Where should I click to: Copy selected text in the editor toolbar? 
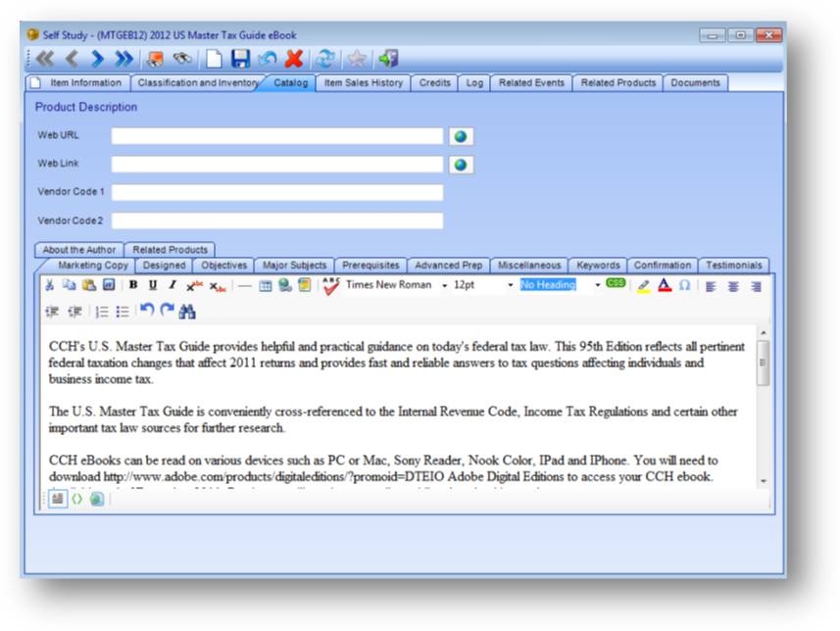coord(70,285)
